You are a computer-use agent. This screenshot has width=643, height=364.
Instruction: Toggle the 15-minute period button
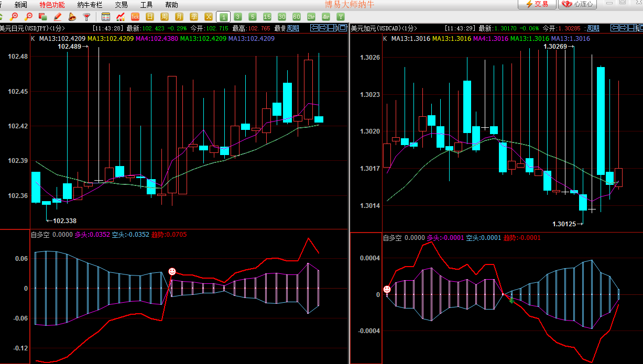pyautogui.click(x=267, y=17)
